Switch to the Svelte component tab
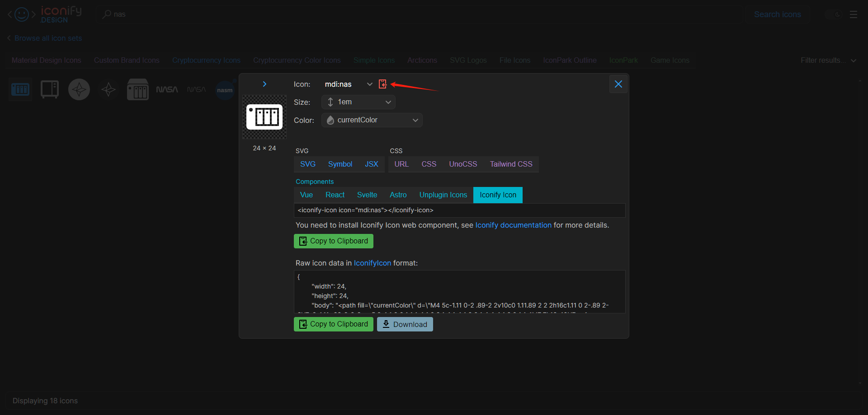This screenshot has width=868, height=415. pyautogui.click(x=367, y=195)
